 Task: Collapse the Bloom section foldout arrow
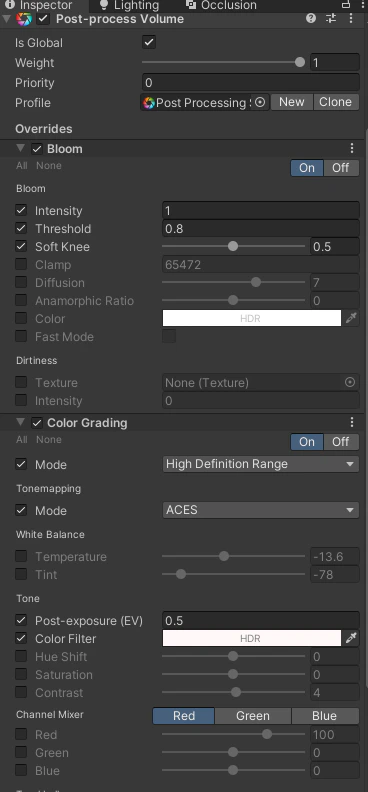(20, 148)
